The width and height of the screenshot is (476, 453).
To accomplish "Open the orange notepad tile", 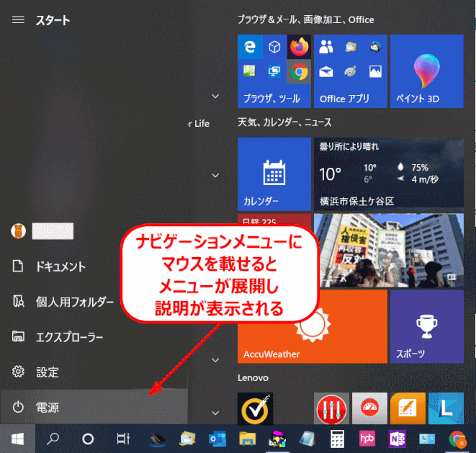I will pos(408,408).
